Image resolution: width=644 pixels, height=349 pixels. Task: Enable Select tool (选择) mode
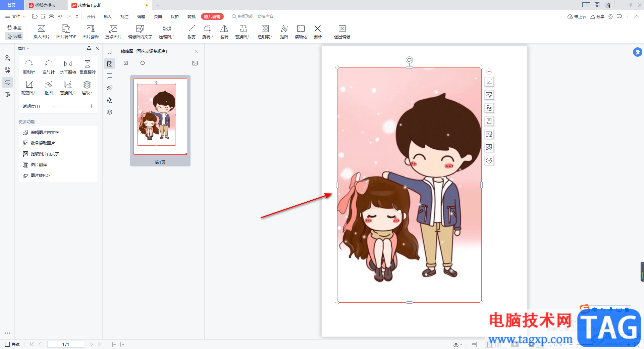coord(14,36)
